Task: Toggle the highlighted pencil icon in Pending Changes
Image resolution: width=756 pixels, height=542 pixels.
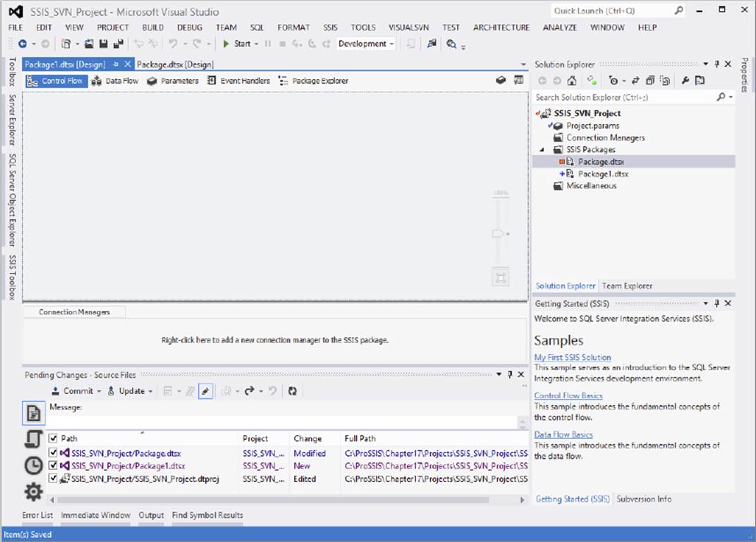Action: [205, 391]
